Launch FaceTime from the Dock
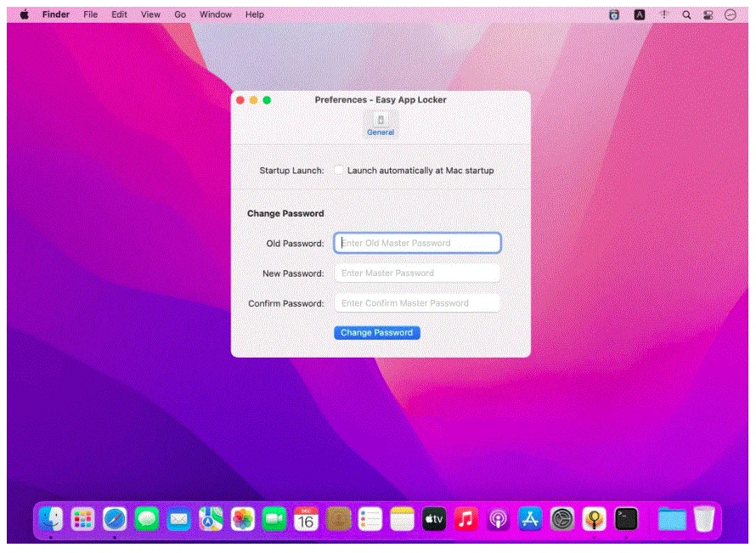Image resolution: width=756 pixels, height=553 pixels. coord(274,520)
